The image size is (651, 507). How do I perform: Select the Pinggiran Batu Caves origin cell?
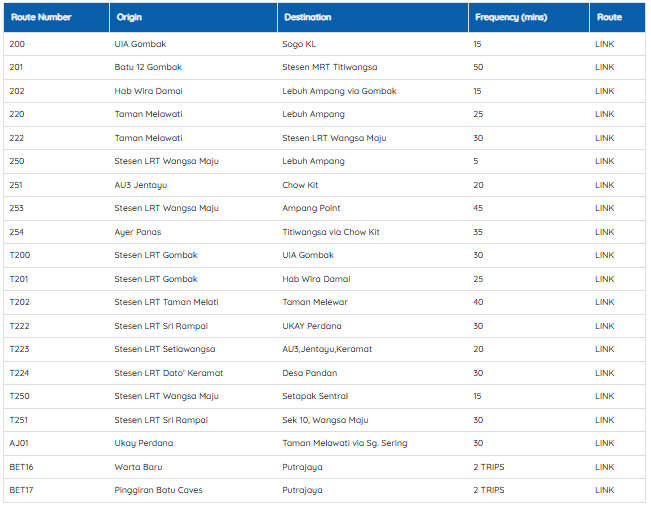(158, 490)
